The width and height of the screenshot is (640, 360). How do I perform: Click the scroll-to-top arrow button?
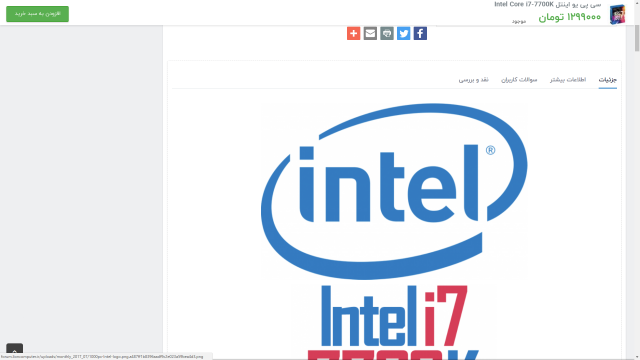coord(14,349)
